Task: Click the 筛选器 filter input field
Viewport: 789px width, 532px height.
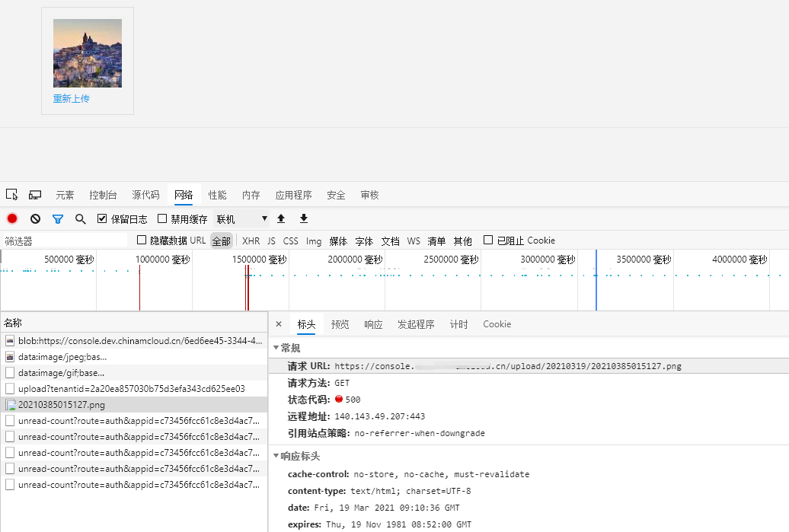Action: (65, 241)
